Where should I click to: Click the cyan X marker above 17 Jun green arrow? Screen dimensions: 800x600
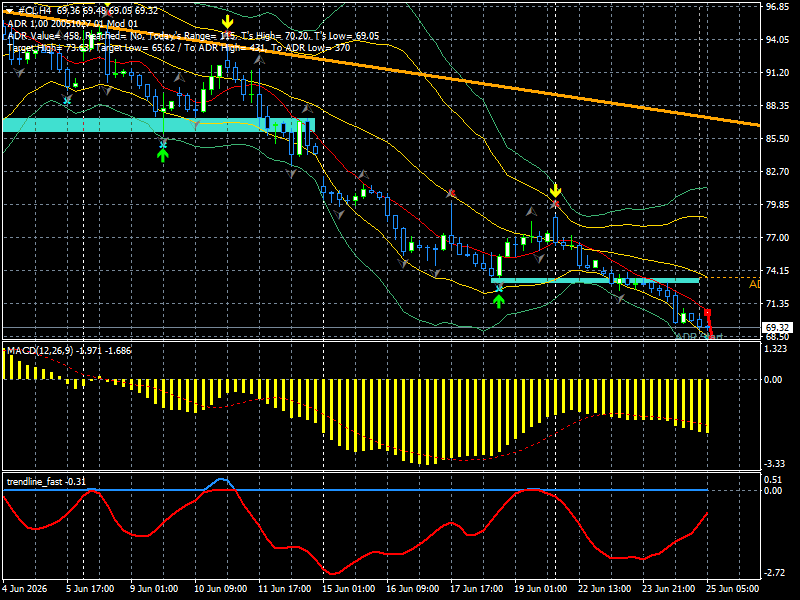[x=499, y=289]
